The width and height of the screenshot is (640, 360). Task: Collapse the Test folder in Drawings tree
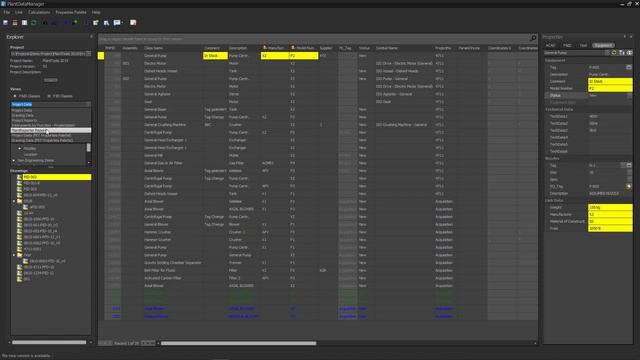(14, 255)
